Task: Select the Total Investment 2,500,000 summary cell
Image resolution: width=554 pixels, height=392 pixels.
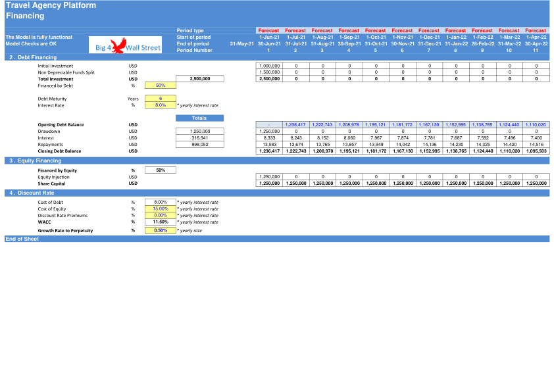Action: 200,79
